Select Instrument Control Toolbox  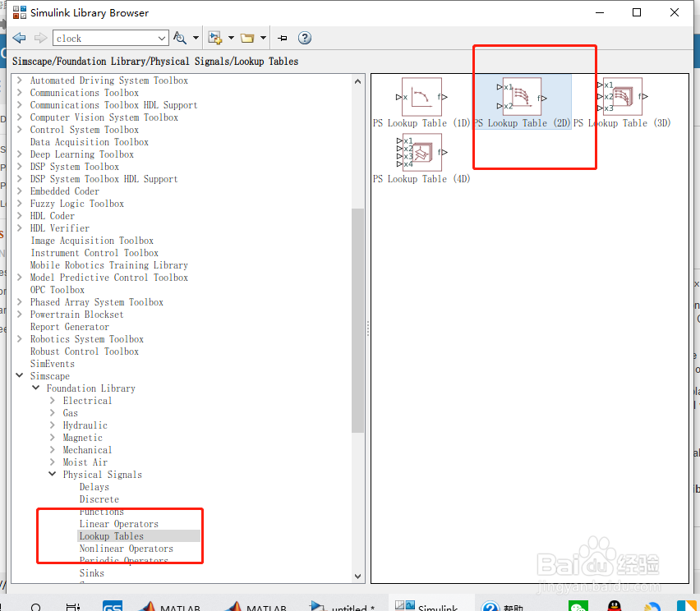tap(94, 253)
